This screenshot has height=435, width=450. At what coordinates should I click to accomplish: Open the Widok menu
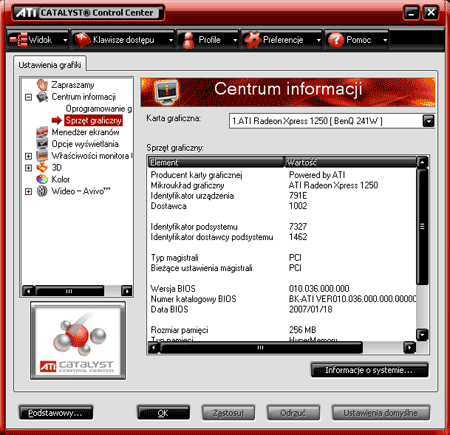(x=38, y=40)
